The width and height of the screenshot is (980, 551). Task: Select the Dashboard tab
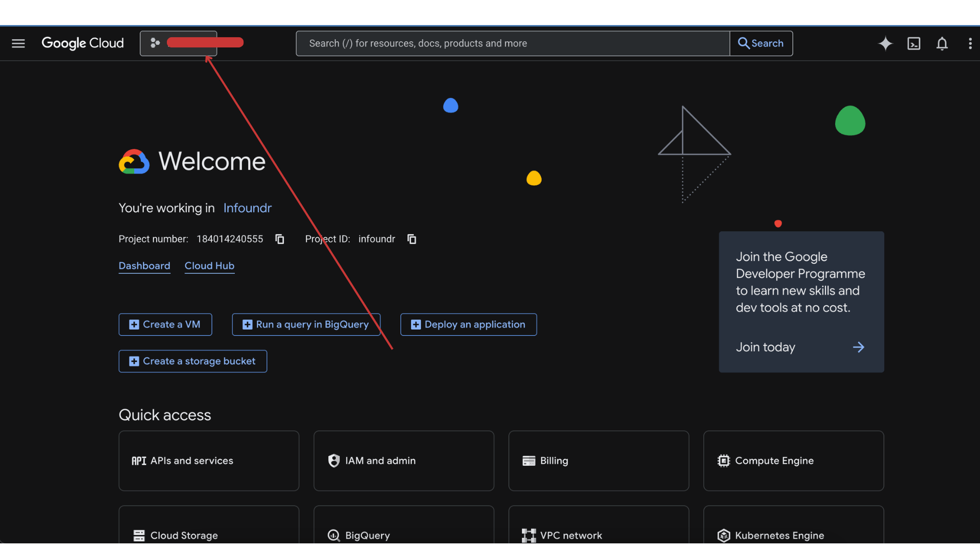click(144, 266)
